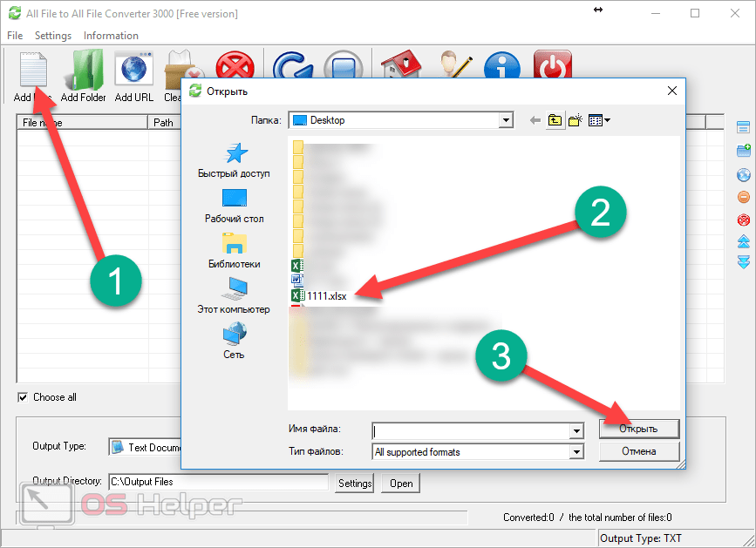Image resolution: width=756 pixels, height=548 pixels.
Task: Click the folder with green plus sidebar icon
Action: tap(744, 150)
